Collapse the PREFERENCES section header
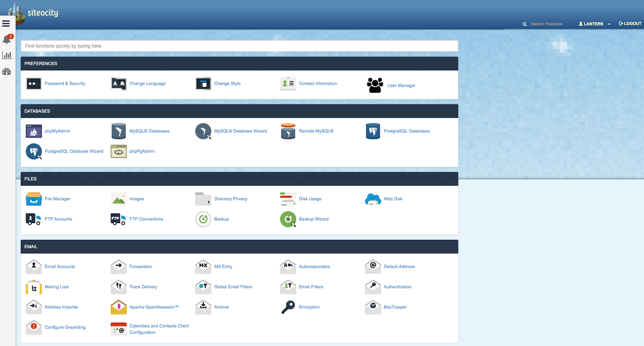Viewport: 644px width, 346px height. (239, 63)
